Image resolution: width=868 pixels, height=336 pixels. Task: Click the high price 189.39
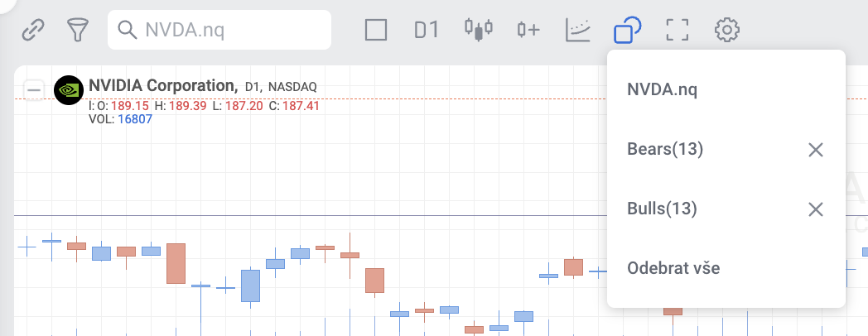pyautogui.click(x=188, y=106)
